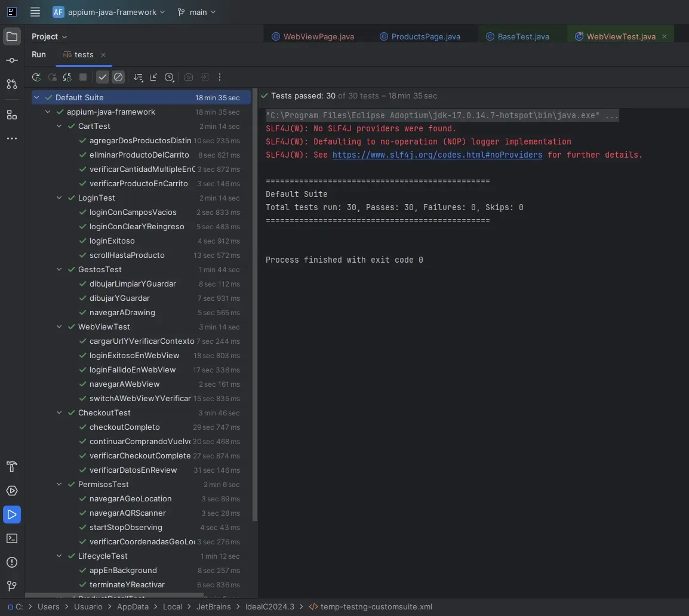The height and width of the screenshot is (616, 689).
Task: Toggle Show Ignored tests filter
Action: 118,78
